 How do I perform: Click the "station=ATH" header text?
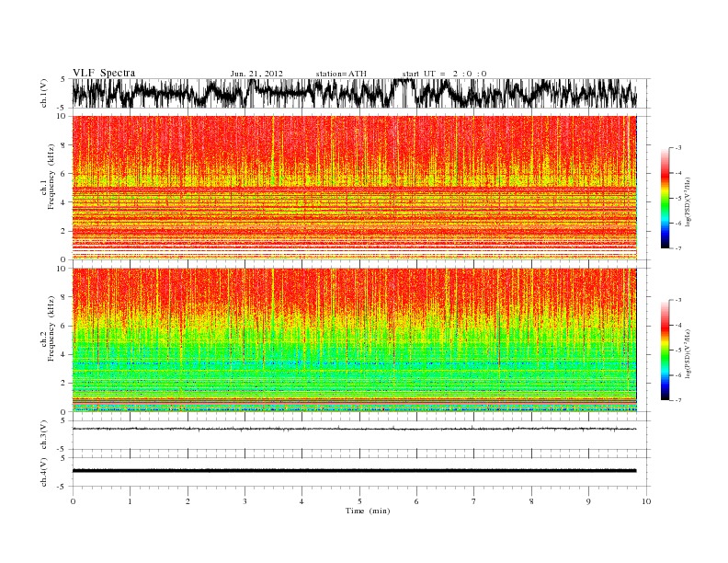tap(341, 74)
